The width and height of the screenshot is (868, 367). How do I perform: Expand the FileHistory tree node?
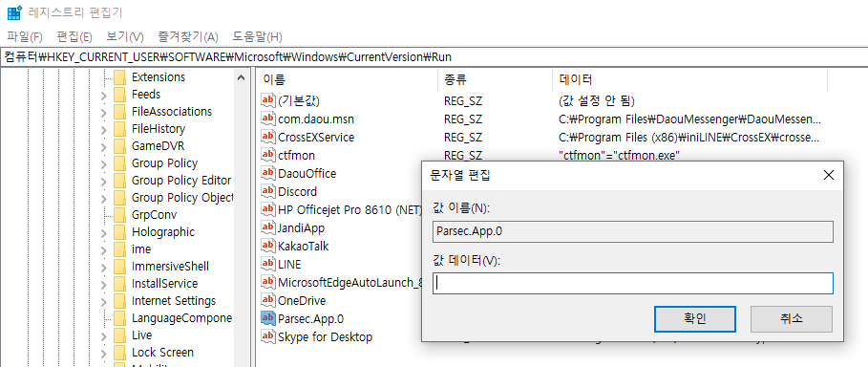click(x=103, y=129)
